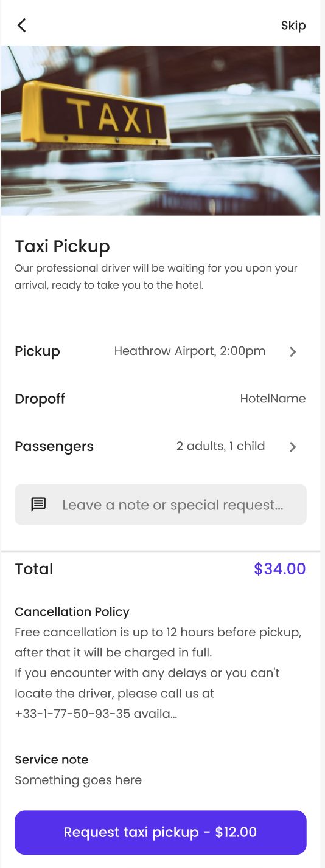Click the message icon in note field
The image size is (325, 868).
point(39,505)
